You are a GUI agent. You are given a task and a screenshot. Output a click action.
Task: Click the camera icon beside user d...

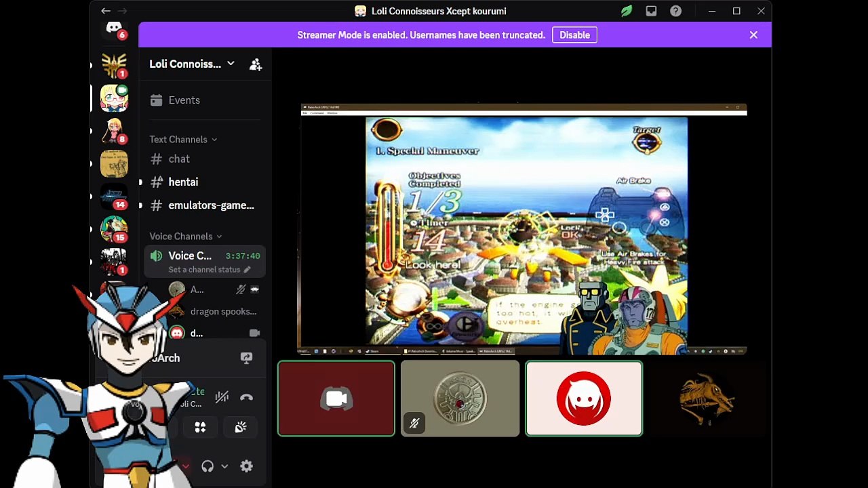(x=254, y=333)
